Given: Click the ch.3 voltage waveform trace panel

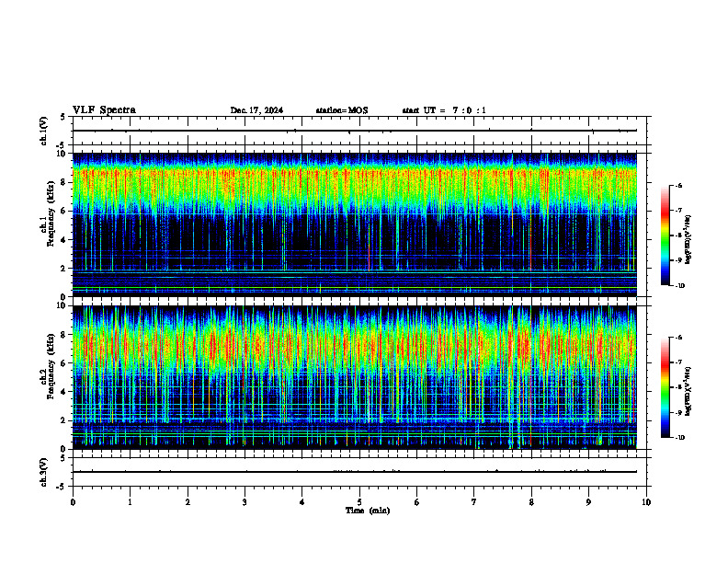Looking at the screenshot, I should (x=359, y=472).
